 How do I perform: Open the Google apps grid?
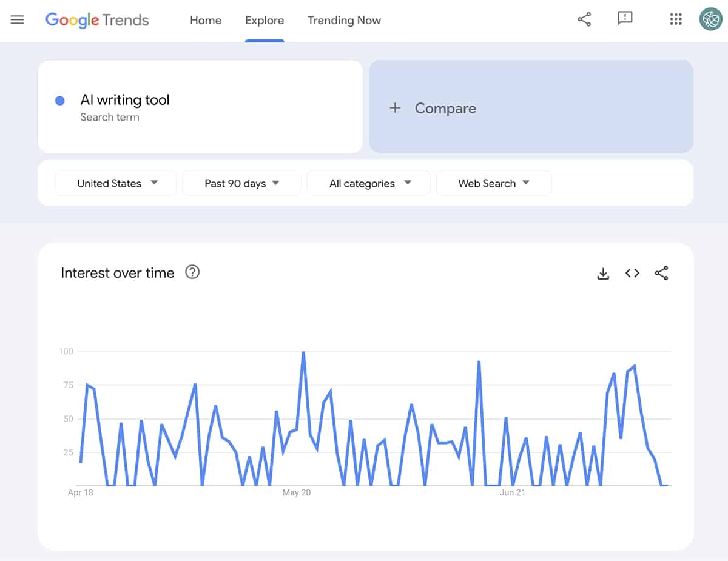click(676, 19)
